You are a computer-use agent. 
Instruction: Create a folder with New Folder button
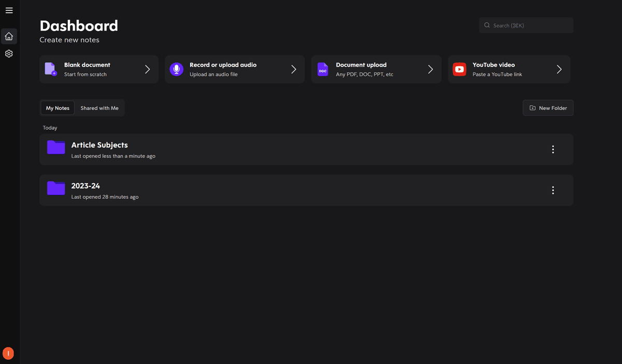tap(548, 108)
